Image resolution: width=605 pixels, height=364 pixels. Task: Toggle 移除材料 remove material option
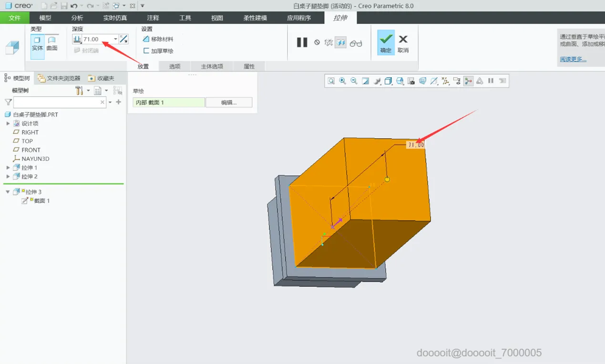coord(158,39)
